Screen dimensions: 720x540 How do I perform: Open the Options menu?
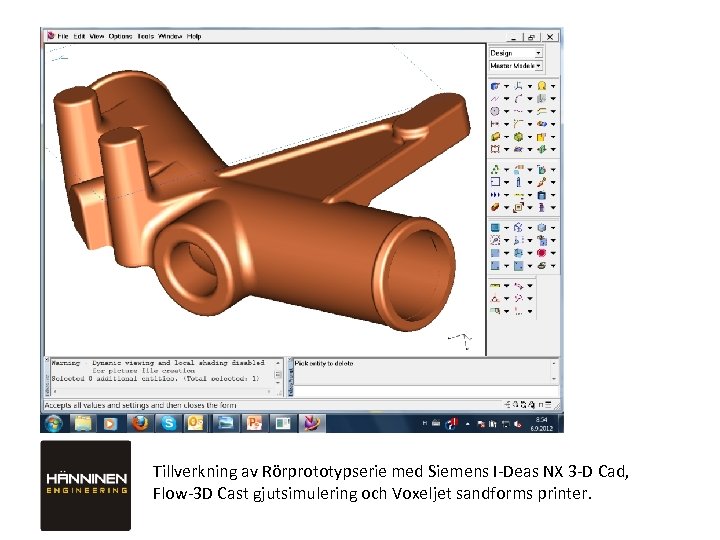point(120,36)
